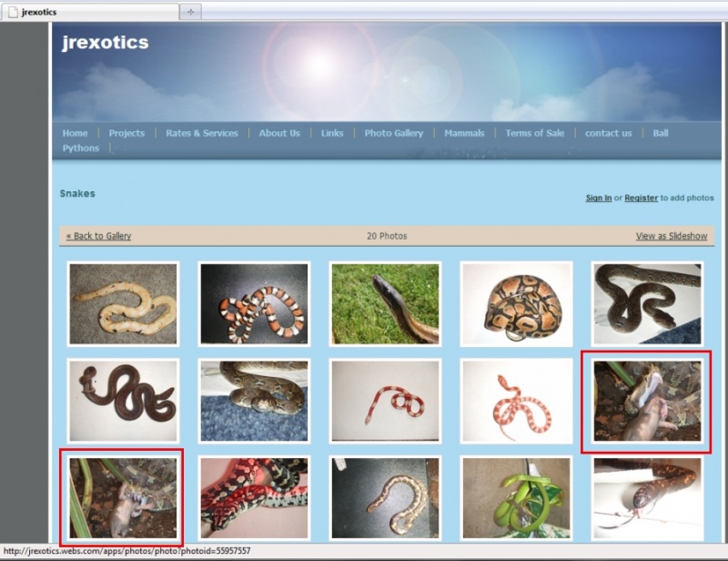Screen dimensions: 728x561
Task: Open the Home navigation link
Action: (x=75, y=133)
